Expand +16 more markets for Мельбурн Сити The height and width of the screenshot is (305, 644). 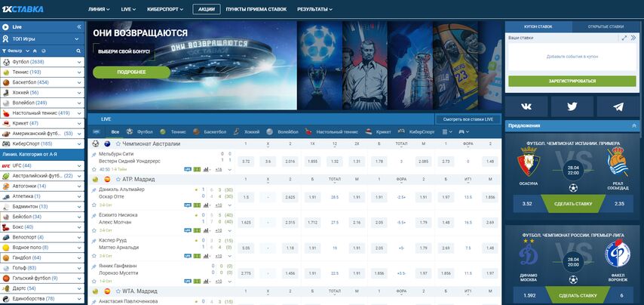[219, 169]
